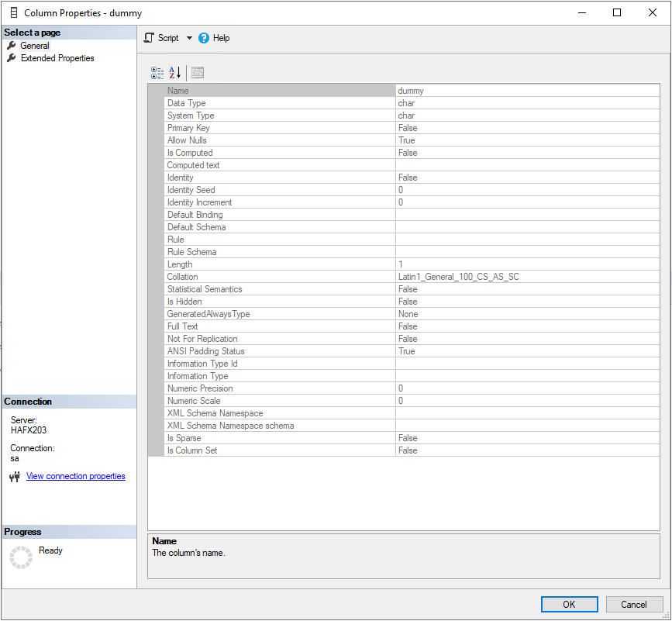This screenshot has height=621, width=672.
Task: Click the Categorized view icon
Action: (x=157, y=73)
